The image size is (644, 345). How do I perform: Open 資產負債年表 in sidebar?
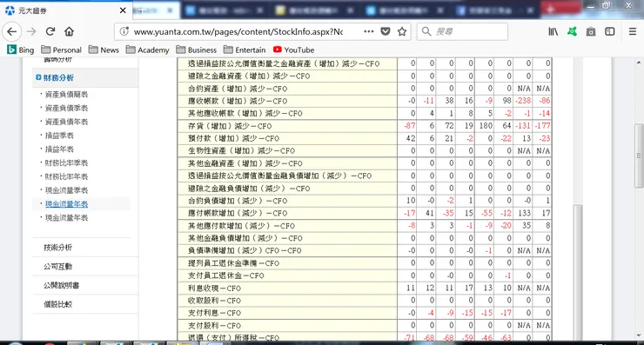point(66,122)
